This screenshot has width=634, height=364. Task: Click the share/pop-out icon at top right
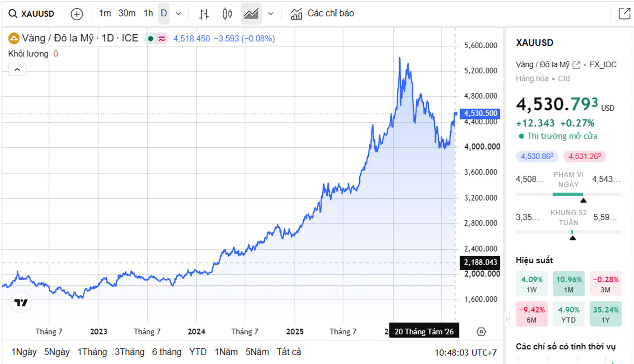(623, 14)
